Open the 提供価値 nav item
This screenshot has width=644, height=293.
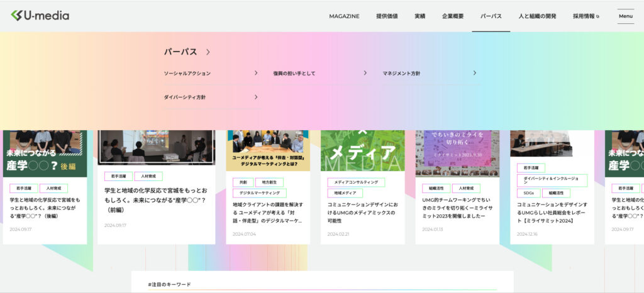tap(387, 16)
